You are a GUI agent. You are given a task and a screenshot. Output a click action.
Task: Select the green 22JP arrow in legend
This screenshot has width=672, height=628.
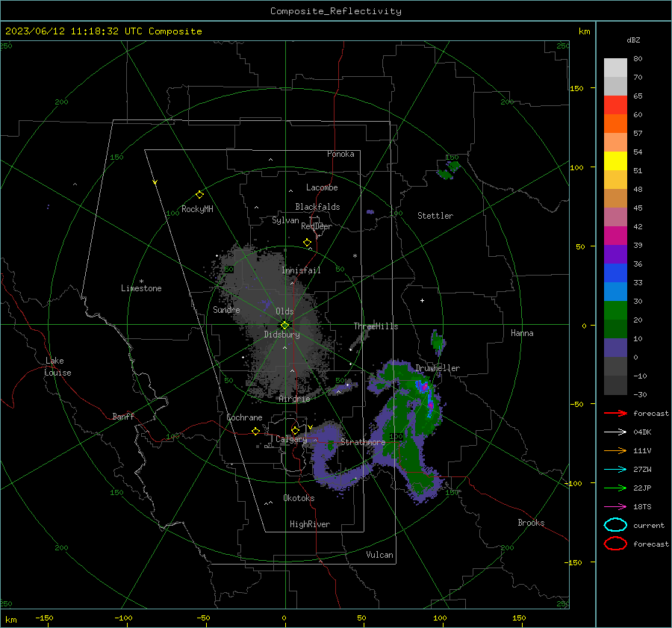coord(616,488)
